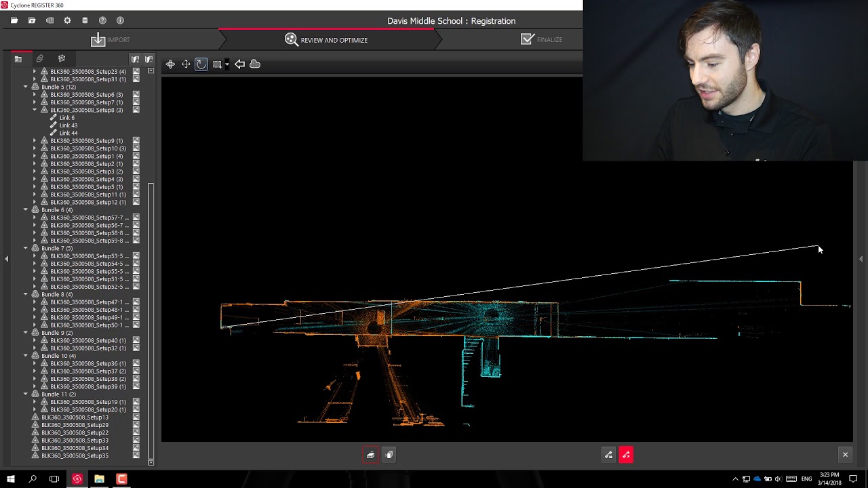Open the taskbar notification center
868x488 pixels.
pyautogui.click(x=853, y=479)
